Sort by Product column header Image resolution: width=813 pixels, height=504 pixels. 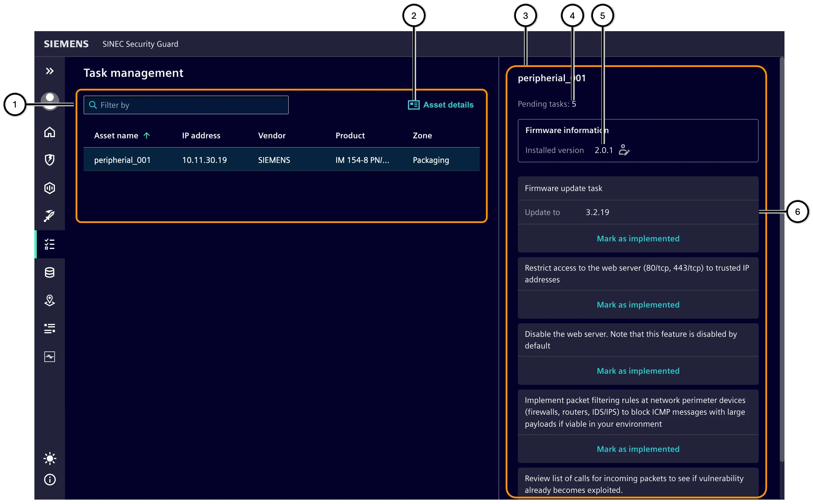point(350,136)
